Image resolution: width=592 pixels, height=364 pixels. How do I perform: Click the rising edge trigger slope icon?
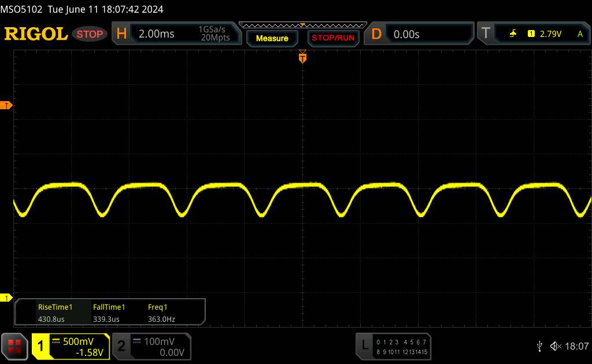tap(513, 34)
